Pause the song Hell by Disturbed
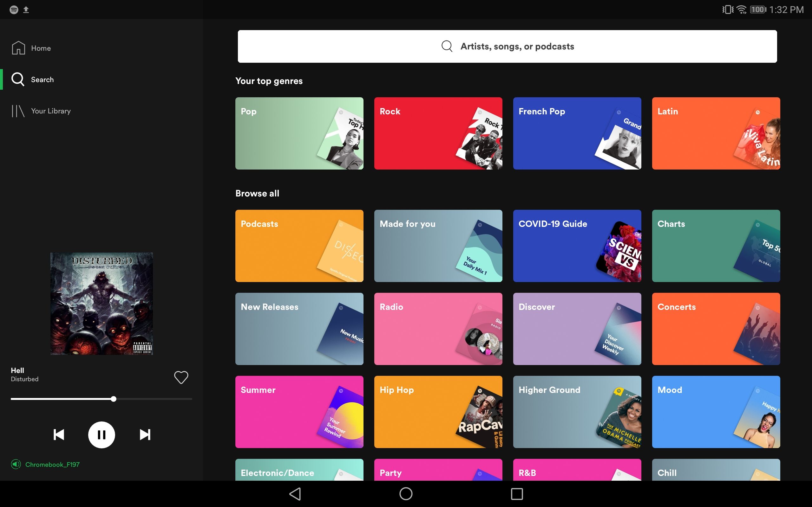Screen dimensions: 812x507 (101, 434)
